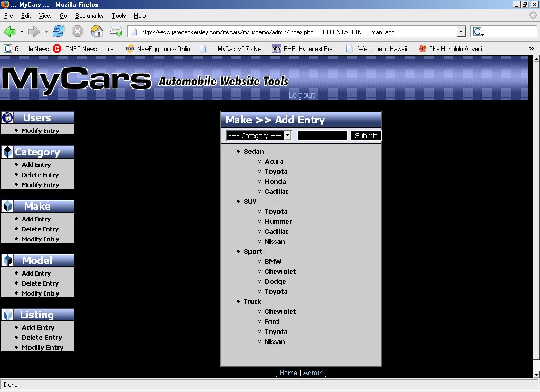Click scrollbar down arrow
The height and width of the screenshot is (392, 540).
coord(536,375)
